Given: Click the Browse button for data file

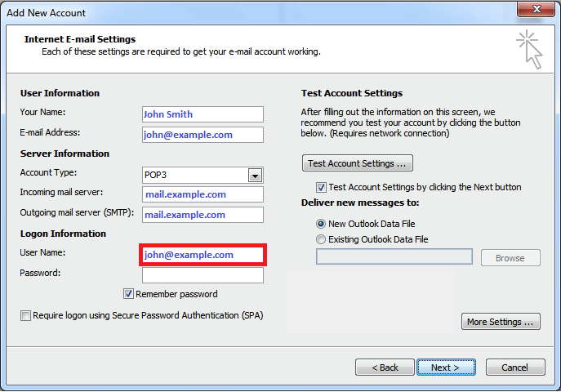Looking at the screenshot, I should pyautogui.click(x=510, y=258).
